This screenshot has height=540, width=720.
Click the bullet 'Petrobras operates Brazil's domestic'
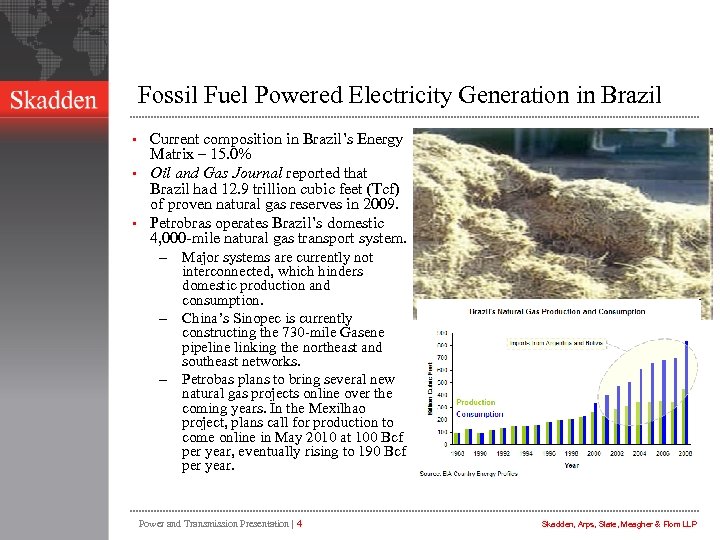[267, 223]
